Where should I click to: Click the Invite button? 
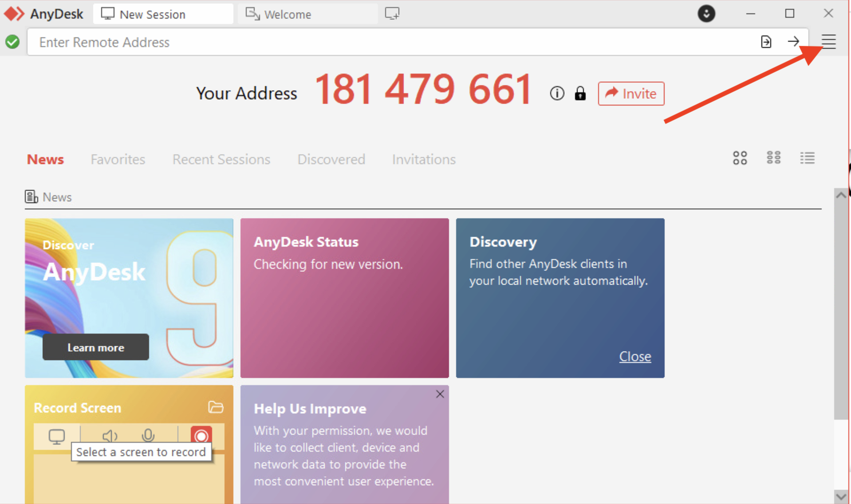631,94
